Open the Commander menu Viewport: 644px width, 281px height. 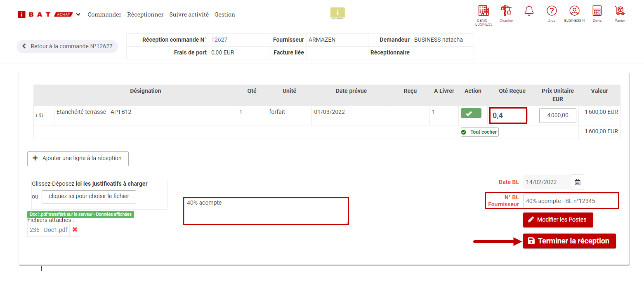tap(104, 14)
